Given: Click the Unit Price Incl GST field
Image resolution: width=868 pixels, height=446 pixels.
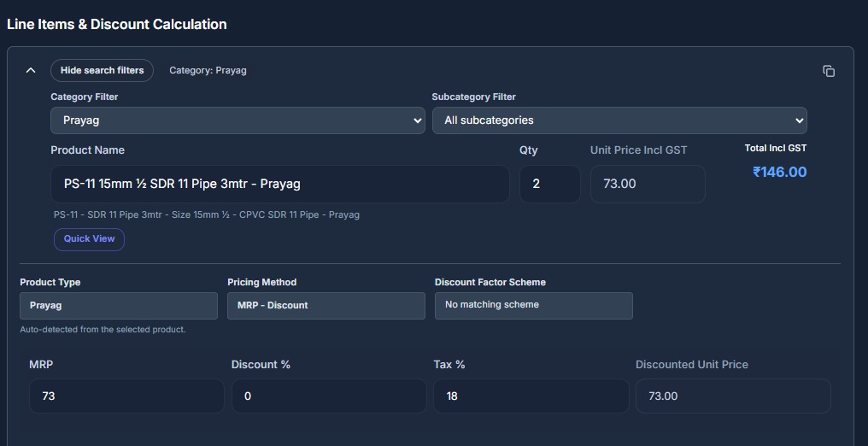Looking at the screenshot, I should pos(648,184).
